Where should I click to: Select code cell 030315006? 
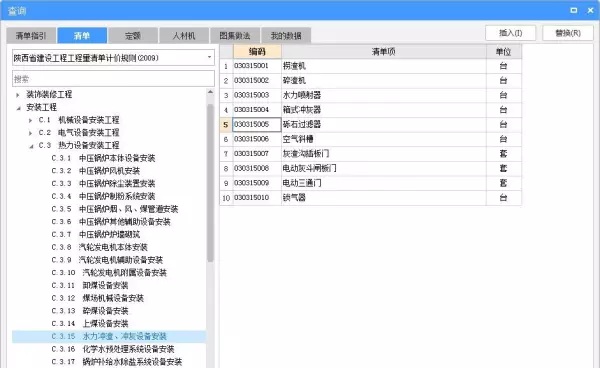tap(257, 139)
